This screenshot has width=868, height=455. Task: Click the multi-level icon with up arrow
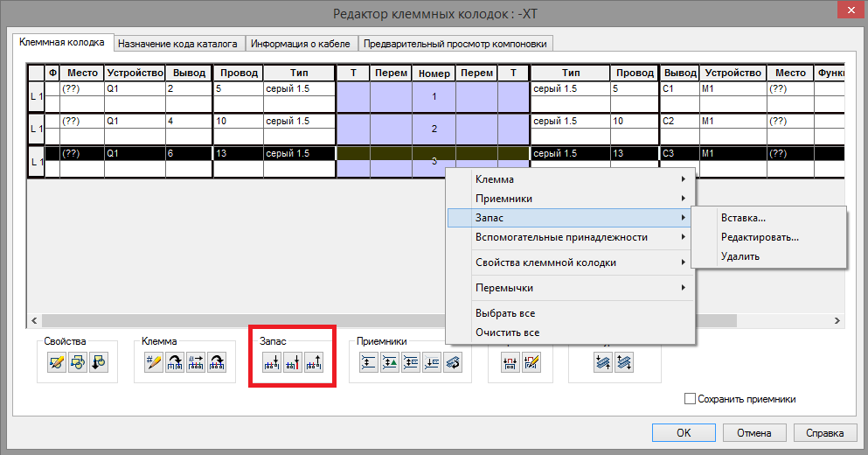point(603,362)
